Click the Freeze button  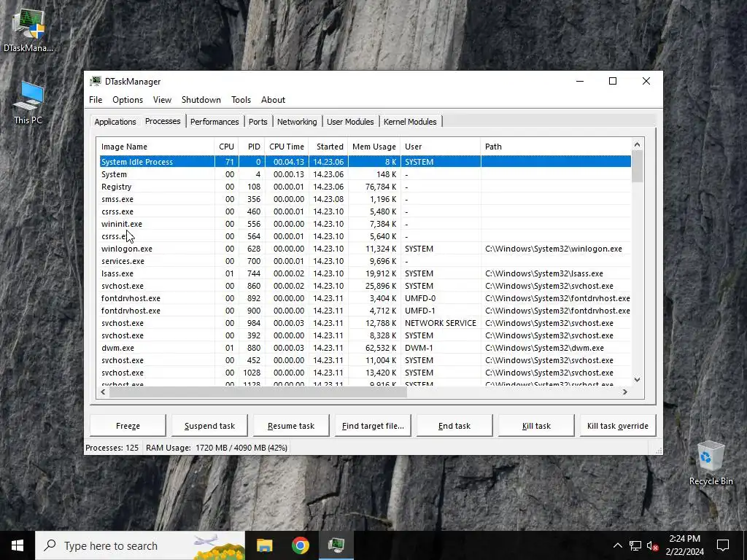click(x=128, y=426)
